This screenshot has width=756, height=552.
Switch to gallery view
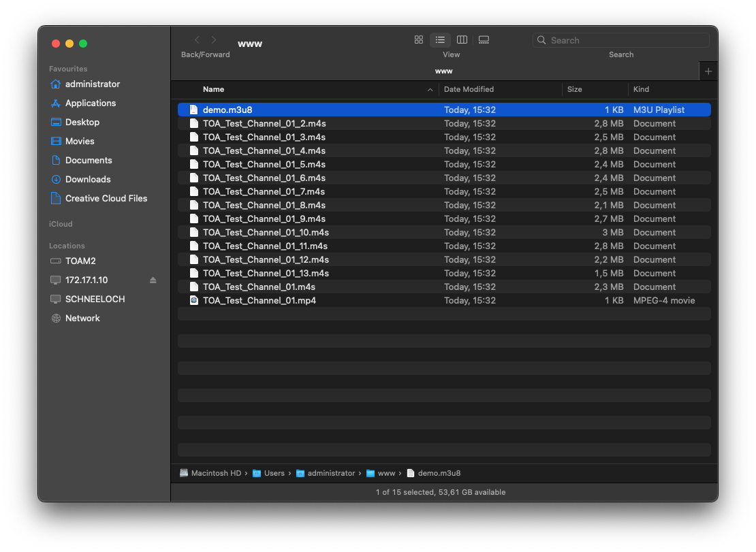pyautogui.click(x=484, y=40)
